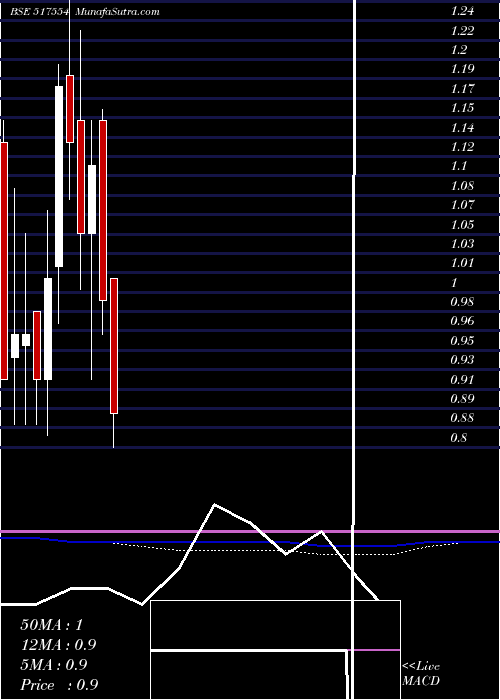Select the 1.2 price axis label
Viewport: 500px width, 700px height.
(x=459, y=50)
